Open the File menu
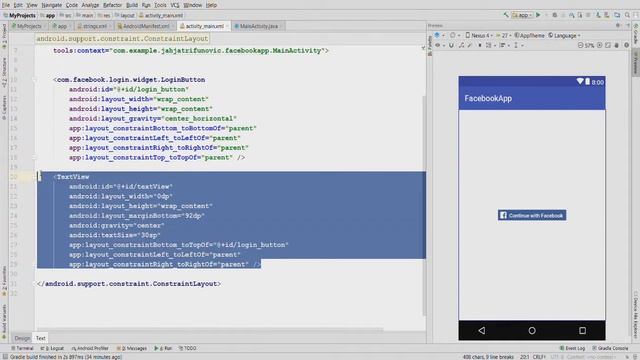This screenshot has width=640, height=360. coord(6,5)
